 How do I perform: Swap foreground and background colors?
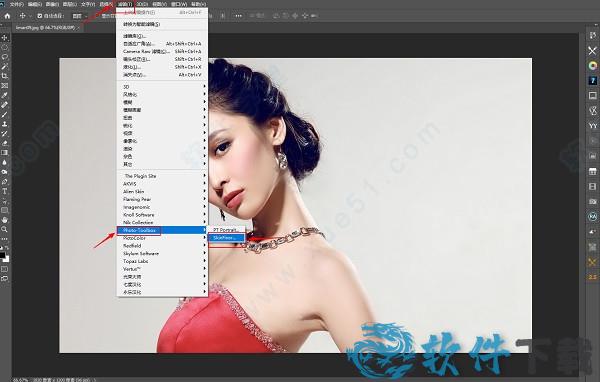tap(7, 249)
